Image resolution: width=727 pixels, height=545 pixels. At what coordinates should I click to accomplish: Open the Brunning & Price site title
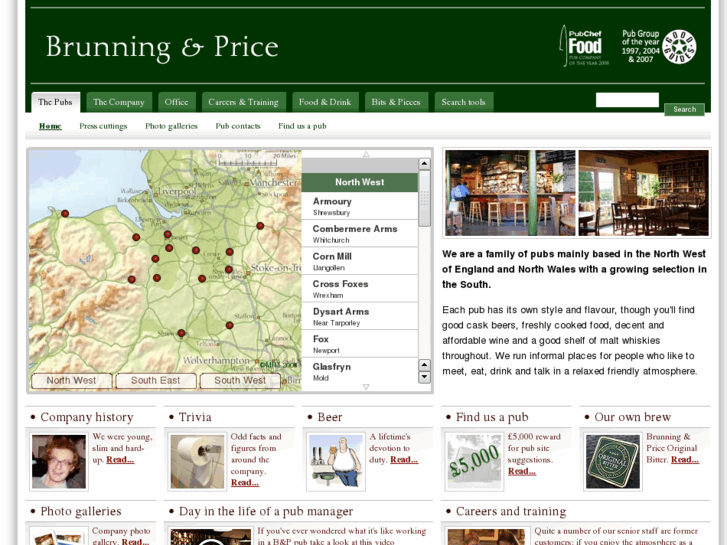162,47
